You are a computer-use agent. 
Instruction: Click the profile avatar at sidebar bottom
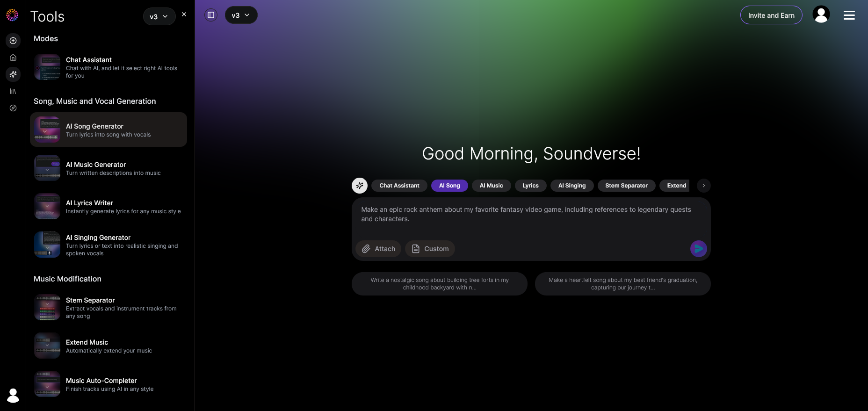coord(13,395)
